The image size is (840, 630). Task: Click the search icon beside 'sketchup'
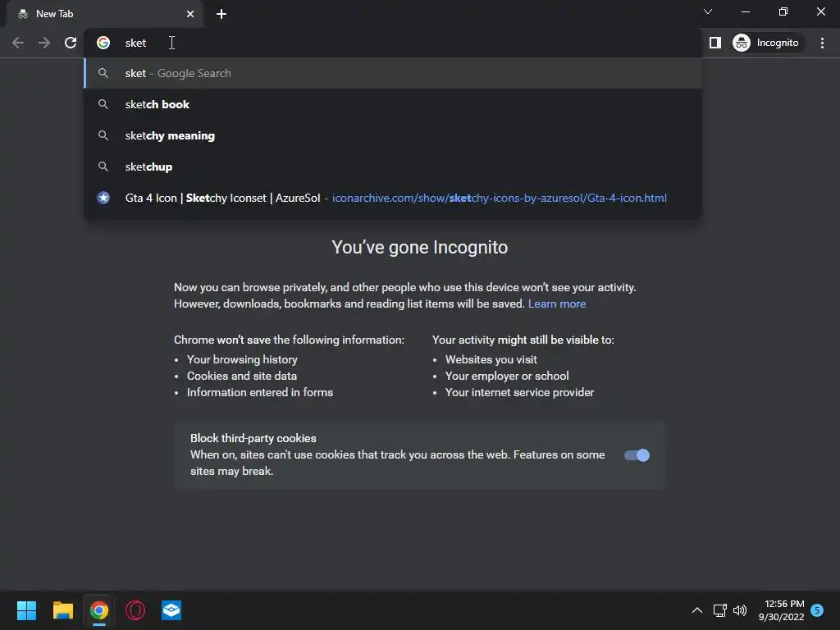click(x=103, y=167)
